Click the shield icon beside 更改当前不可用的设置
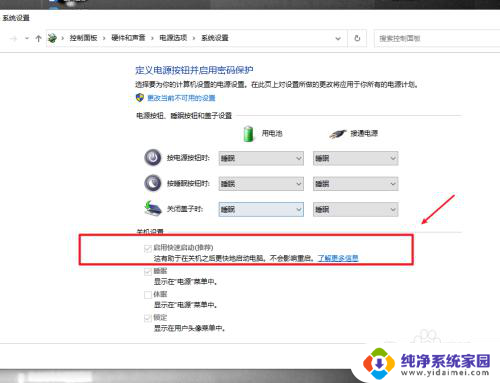Screen dimensions: 500x383 (140, 98)
